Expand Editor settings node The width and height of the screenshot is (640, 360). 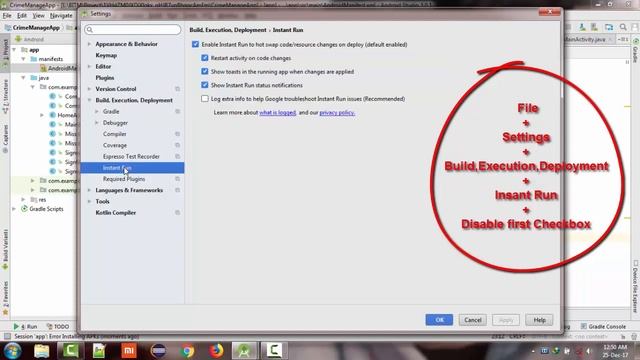click(89, 66)
